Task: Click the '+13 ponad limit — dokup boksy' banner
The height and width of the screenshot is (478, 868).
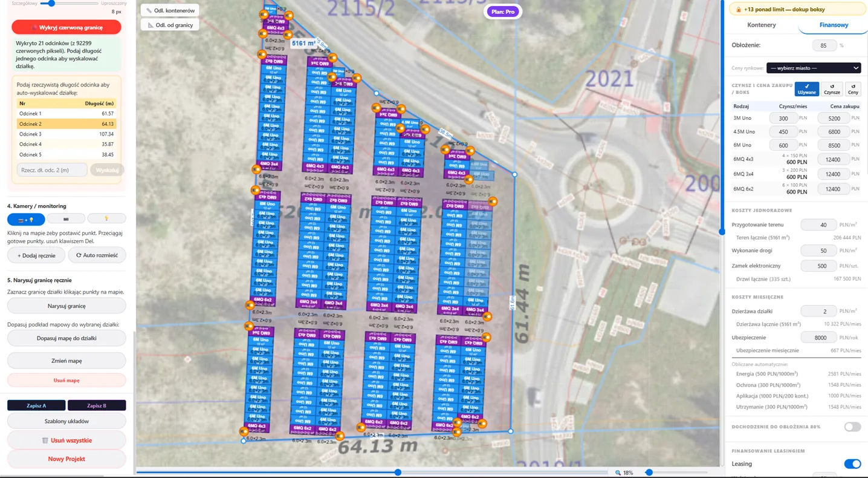Action: click(798, 10)
